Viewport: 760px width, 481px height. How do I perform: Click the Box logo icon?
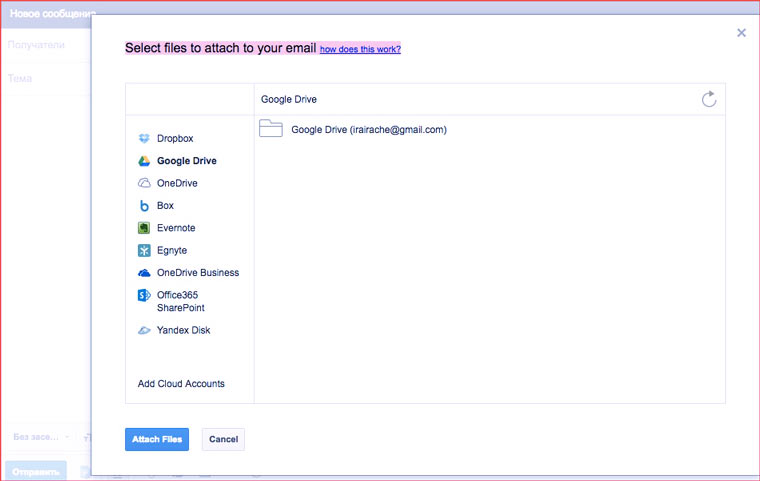coord(144,206)
